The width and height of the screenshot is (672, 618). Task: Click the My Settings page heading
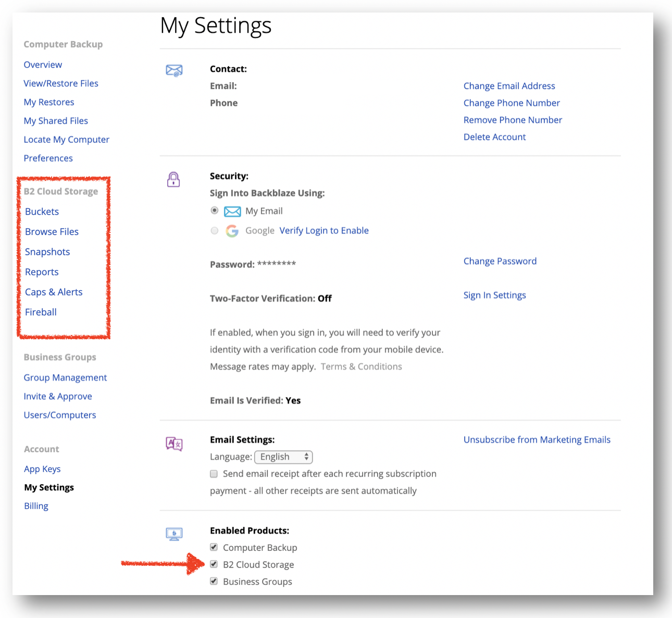[216, 26]
